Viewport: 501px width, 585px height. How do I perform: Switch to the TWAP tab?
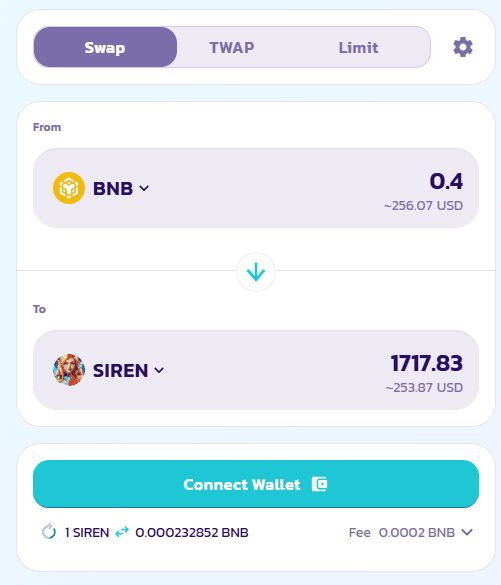(x=232, y=47)
